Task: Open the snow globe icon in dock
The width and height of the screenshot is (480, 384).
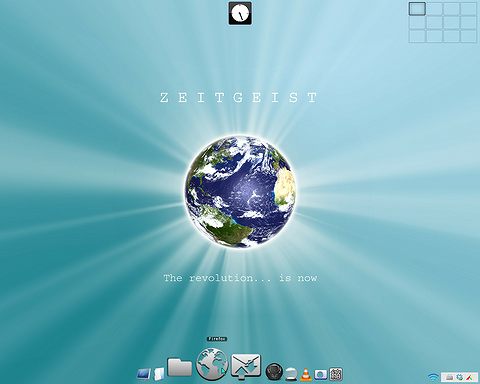Action: coord(291,374)
